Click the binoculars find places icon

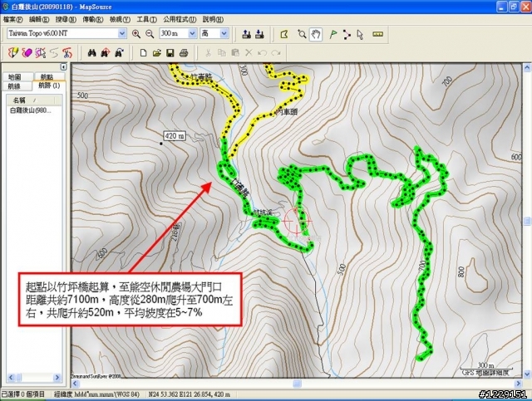click(91, 53)
